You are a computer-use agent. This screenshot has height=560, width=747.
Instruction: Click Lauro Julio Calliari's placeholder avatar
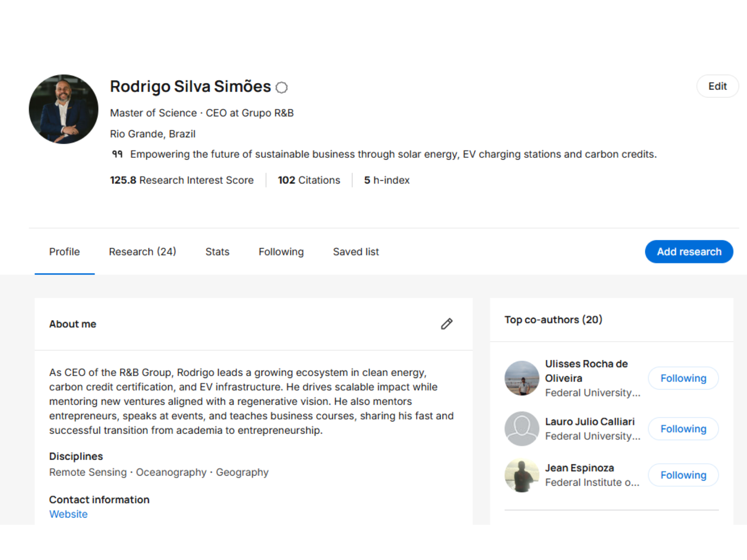pyautogui.click(x=521, y=428)
